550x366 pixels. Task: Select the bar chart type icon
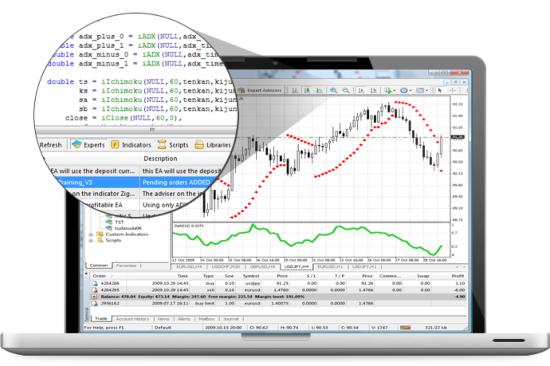click(x=295, y=91)
